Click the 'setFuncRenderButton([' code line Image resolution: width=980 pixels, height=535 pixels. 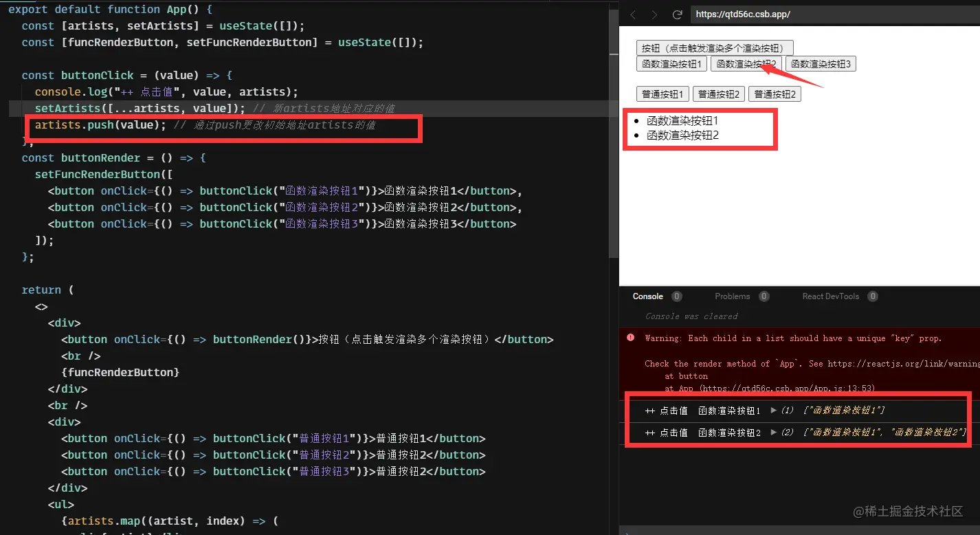tap(104, 174)
